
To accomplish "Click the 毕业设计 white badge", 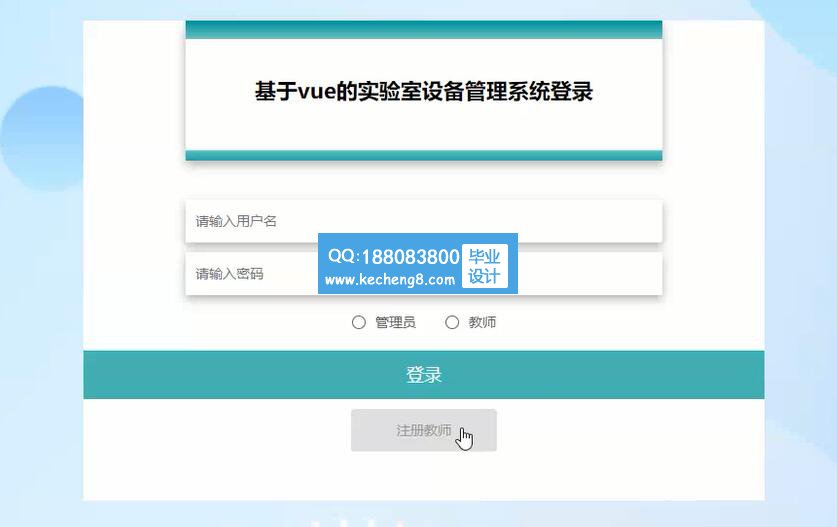I will (x=485, y=266).
